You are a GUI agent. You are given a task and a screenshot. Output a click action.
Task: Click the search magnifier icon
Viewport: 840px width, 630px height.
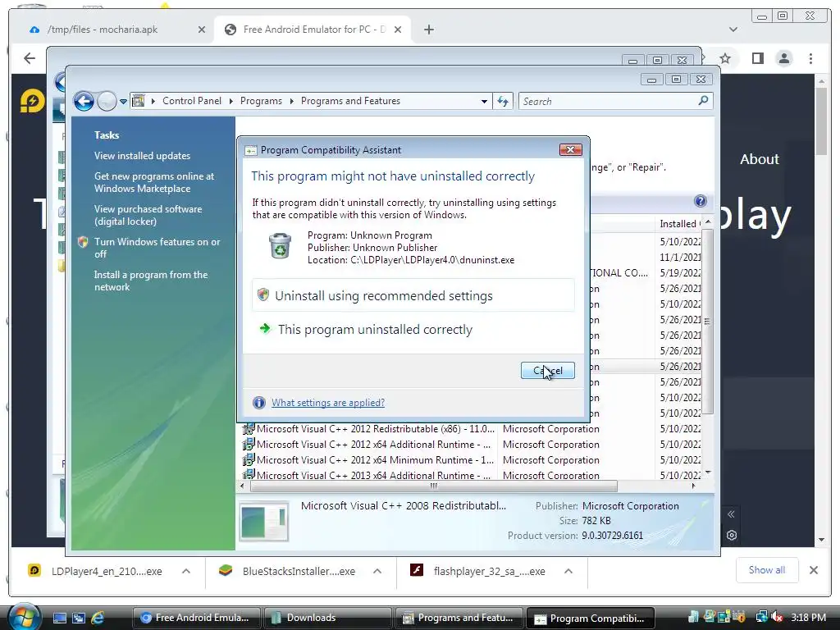pos(703,101)
